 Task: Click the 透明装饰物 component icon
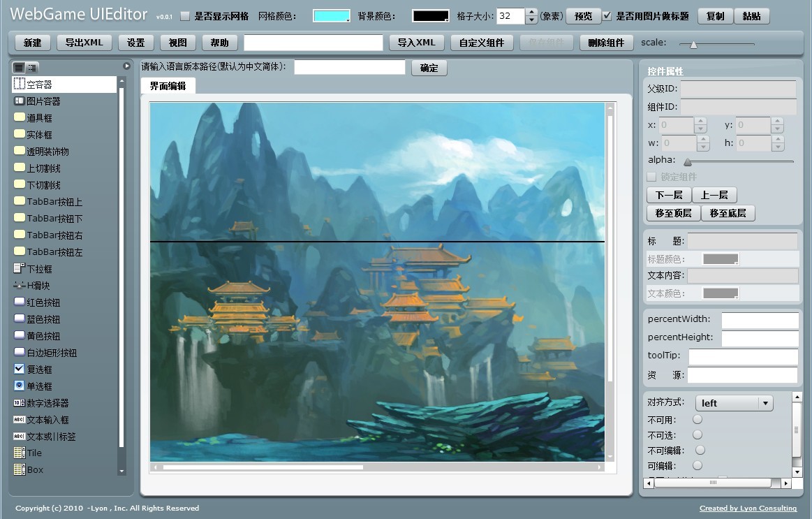(19, 151)
